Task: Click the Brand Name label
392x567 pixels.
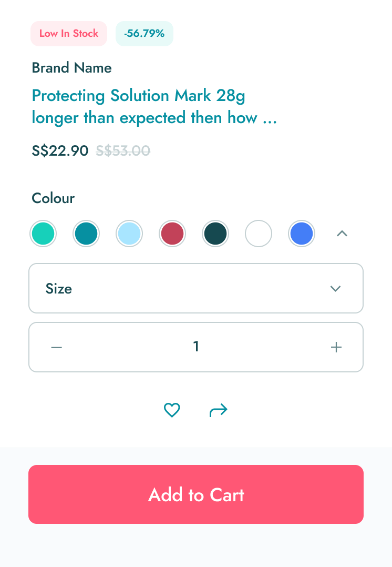Action: pyautogui.click(x=71, y=68)
